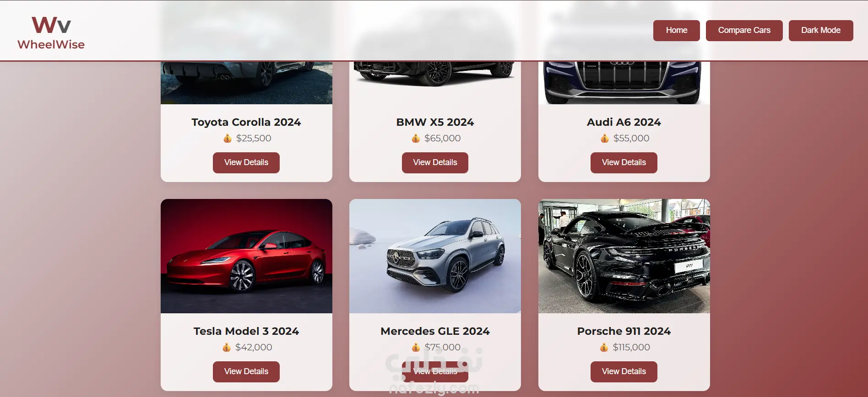Image resolution: width=868 pixels, height=397 pixels.
Task: Toggle Dark Mode in the header
Action: click(x=821, y=31)
